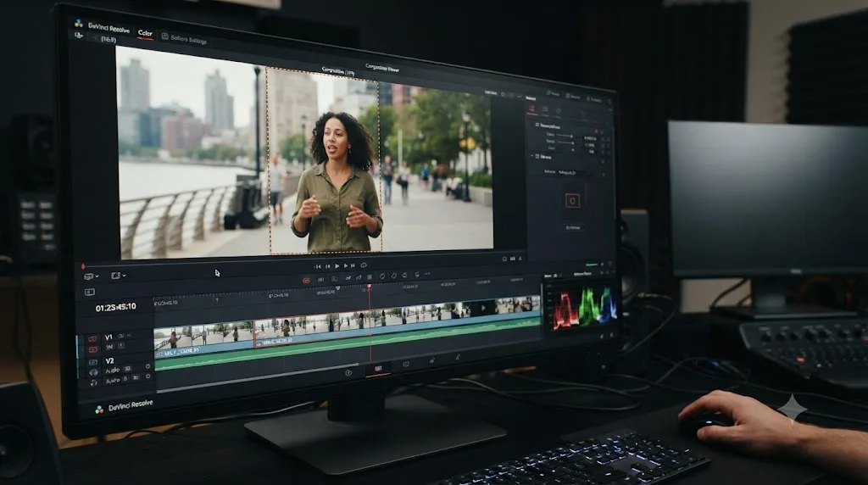Toggle the upper red V1 track button
Screen dimensions: 868x485
point(92,339)
